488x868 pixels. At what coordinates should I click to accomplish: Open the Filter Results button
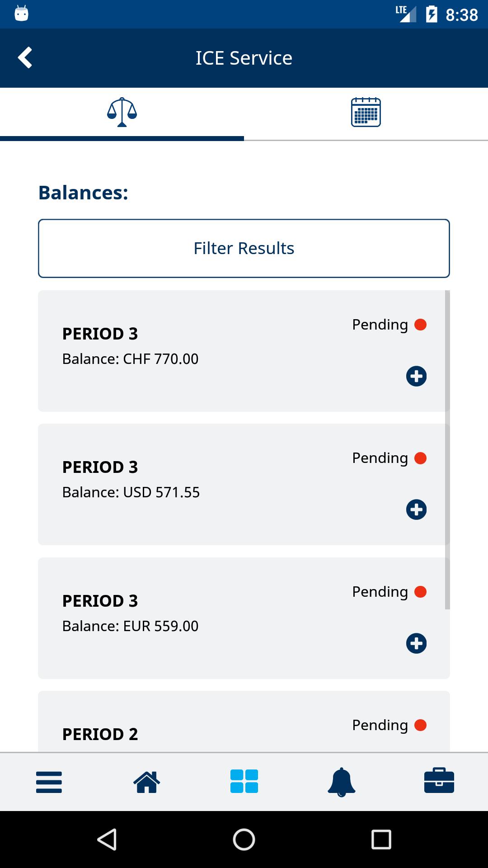244,248
